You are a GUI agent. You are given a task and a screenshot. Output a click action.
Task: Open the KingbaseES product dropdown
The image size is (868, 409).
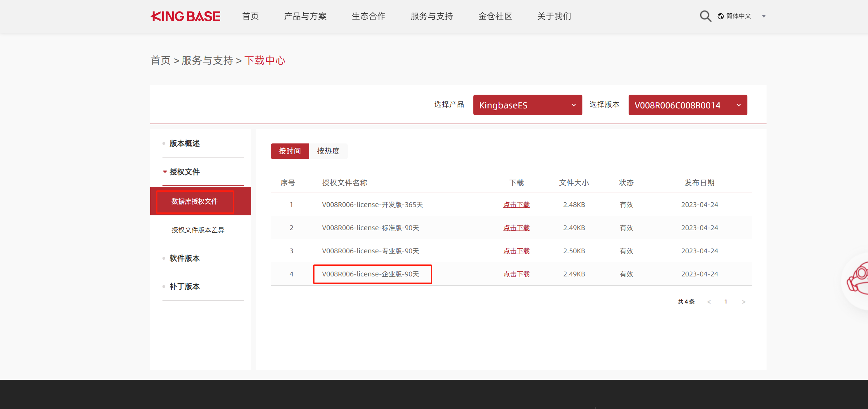(x=527, y=105)
